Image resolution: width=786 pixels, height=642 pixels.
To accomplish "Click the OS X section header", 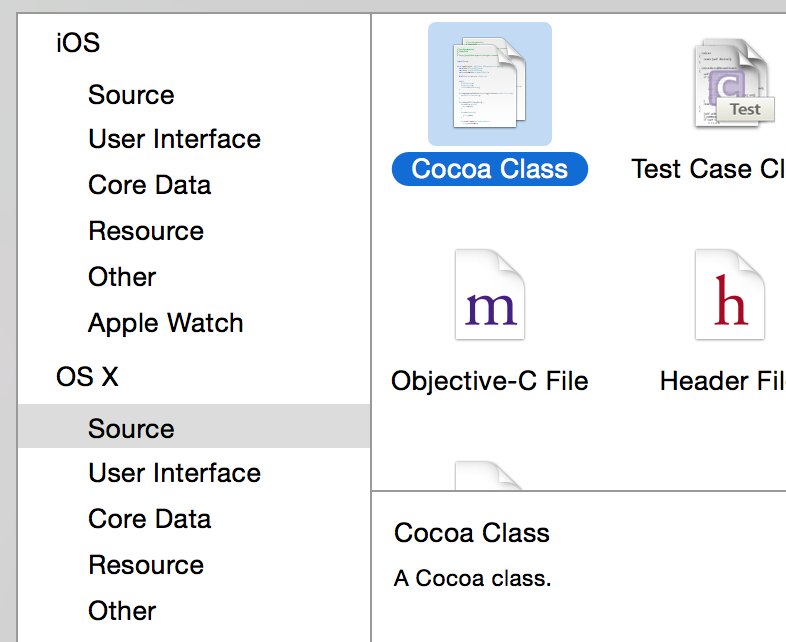I will tap(87, 377).
